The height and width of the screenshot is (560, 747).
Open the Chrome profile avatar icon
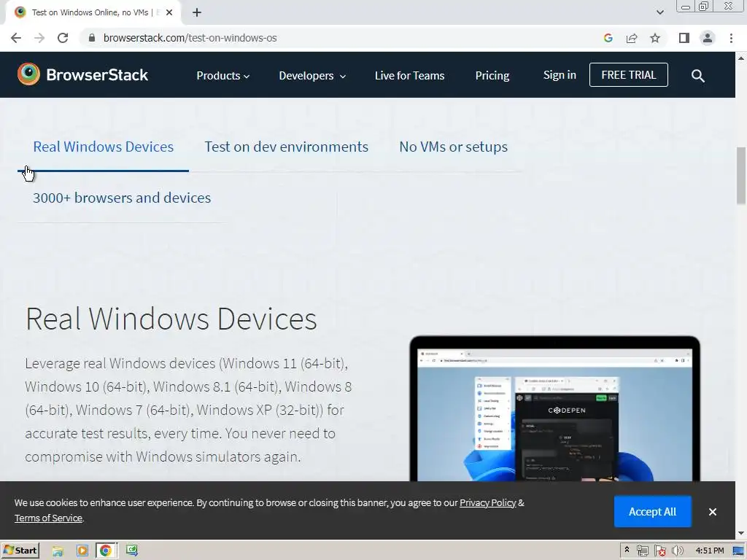pos(708,38)
